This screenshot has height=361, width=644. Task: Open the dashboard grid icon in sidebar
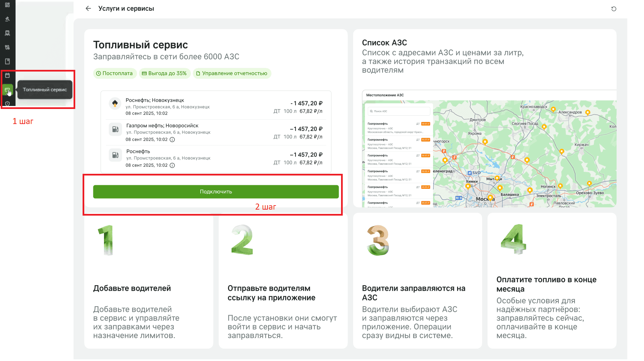7,5
